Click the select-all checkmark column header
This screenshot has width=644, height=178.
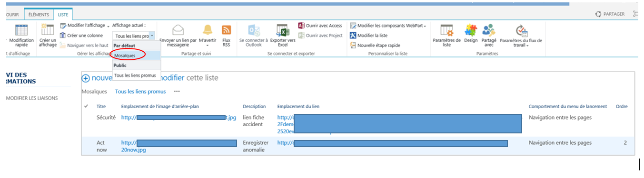(x=86, y=106)
